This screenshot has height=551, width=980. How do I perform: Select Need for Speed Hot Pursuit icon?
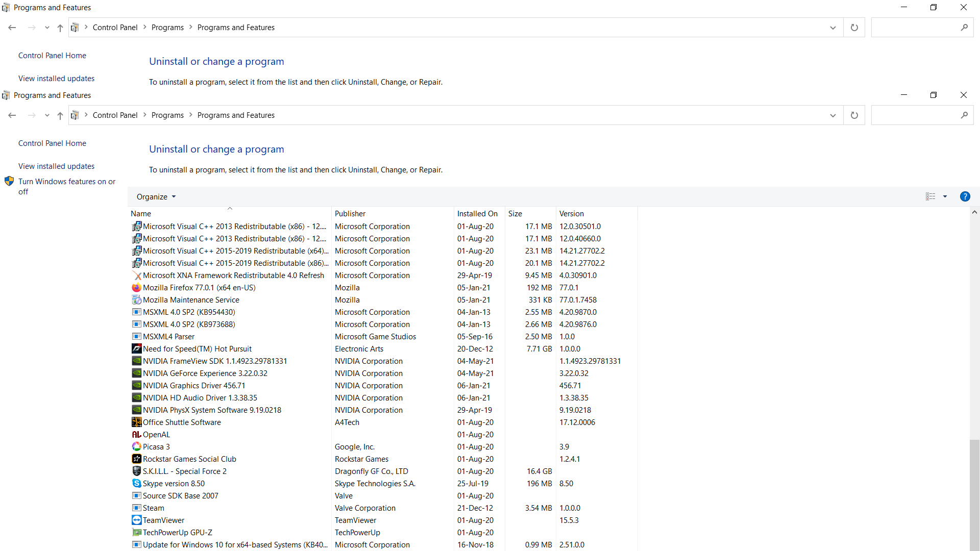[136, 349]
